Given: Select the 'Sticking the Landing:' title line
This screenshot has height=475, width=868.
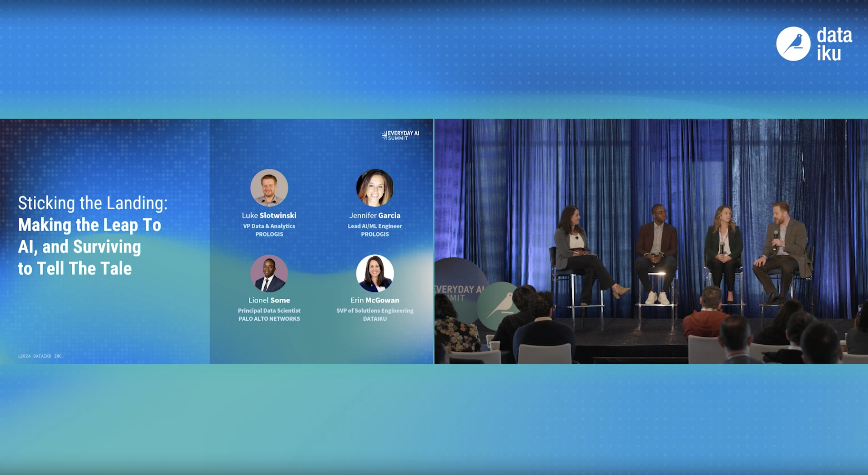Looking at the screenshot, I should 93,203.
